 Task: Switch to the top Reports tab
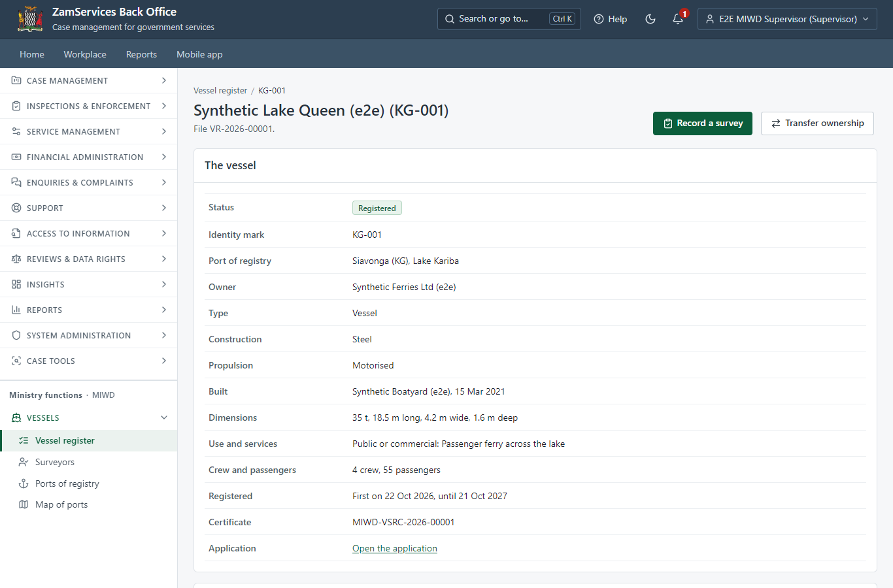(141, 54)
